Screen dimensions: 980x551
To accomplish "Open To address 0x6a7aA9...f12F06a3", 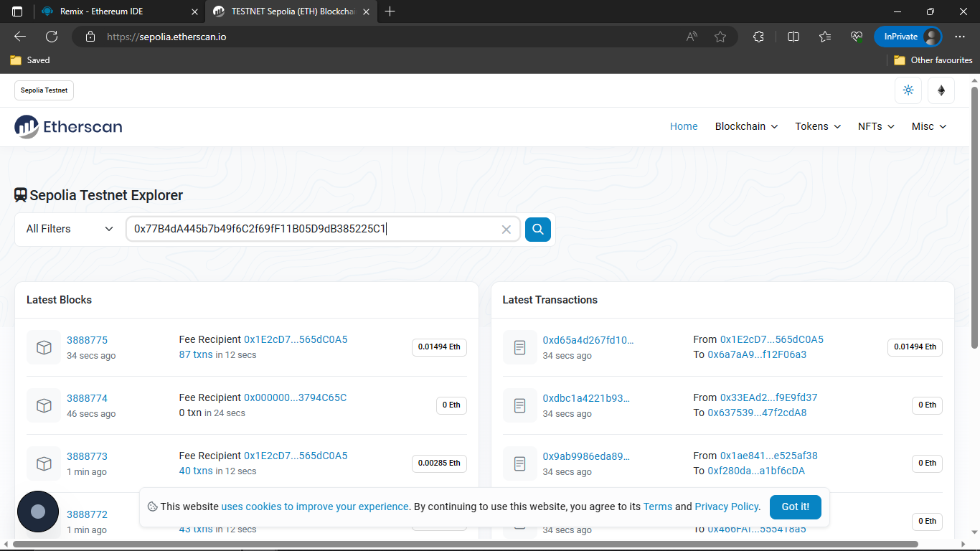I will pyautogui.click(x=757, y=354).
